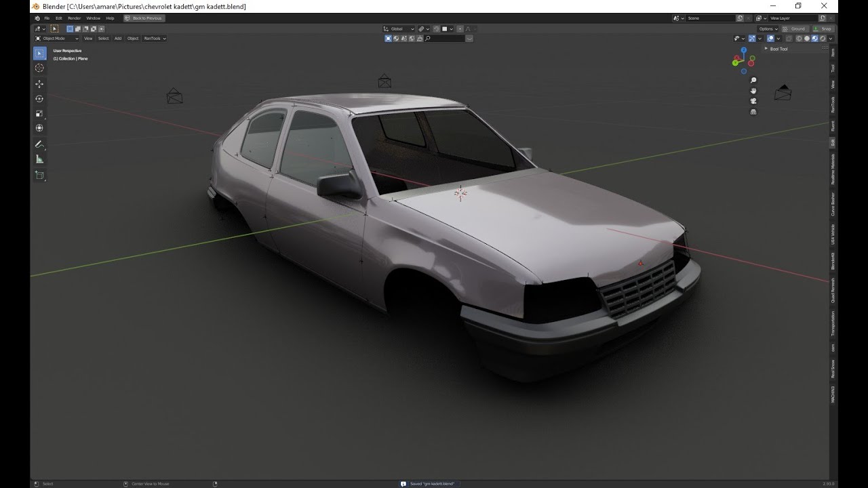Select the Transform tool
The height and width of the screenshot is (488, 868).
tap(39, 128)
